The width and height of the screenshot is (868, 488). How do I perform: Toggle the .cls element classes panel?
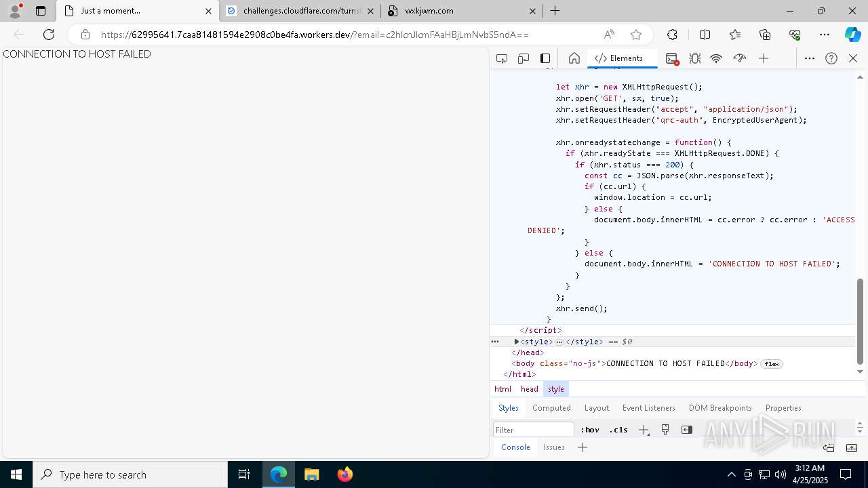coord(618,430)
